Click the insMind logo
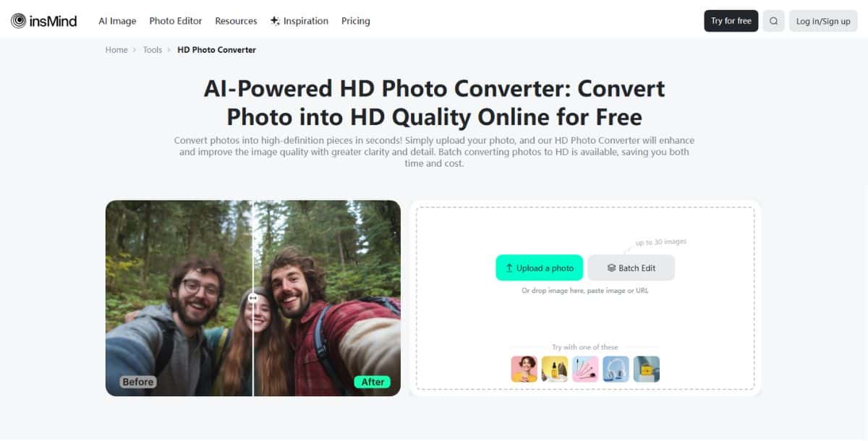868x441 pixels. tap(44, 21)
